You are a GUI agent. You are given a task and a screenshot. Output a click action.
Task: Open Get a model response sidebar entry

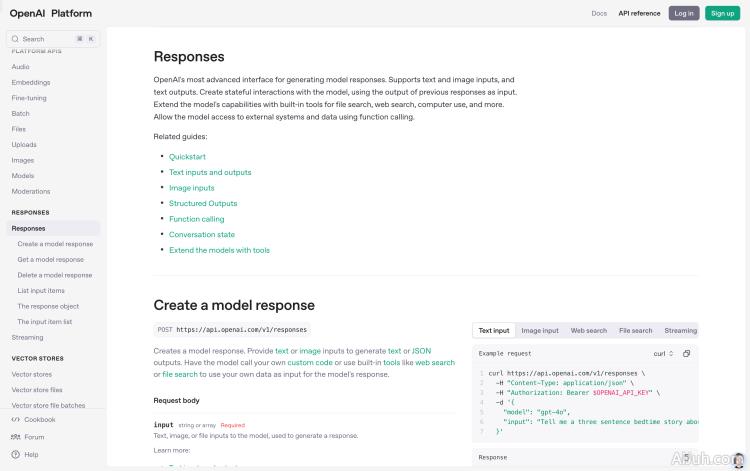[51, 260]
